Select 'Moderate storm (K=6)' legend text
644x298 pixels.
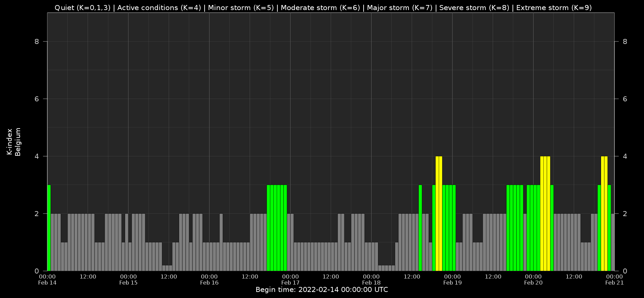(320, 8)
